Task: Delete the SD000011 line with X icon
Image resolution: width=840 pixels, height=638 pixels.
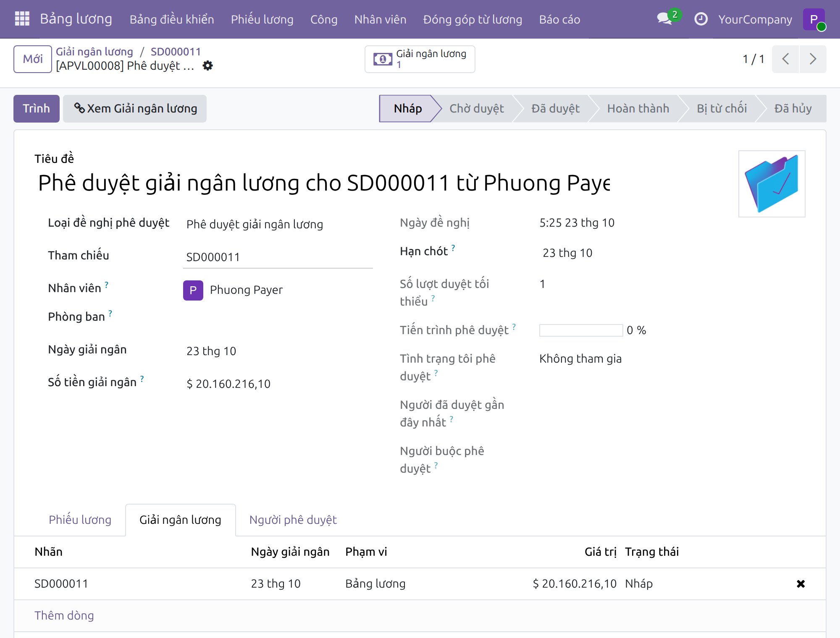Action: coord(801,584)
